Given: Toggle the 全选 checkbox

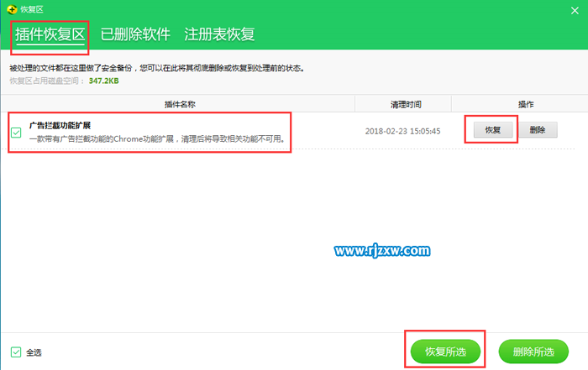Looking at the screenshot, I should click(x=16, y=352).
